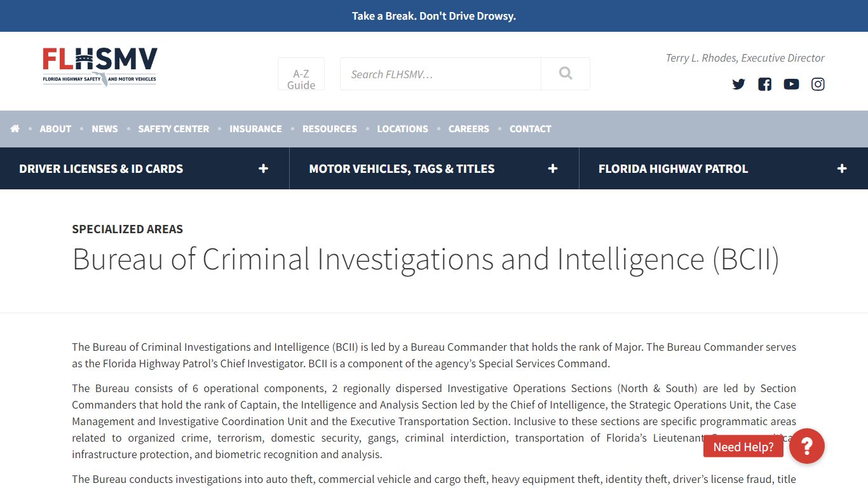The image size is (868, 488).
Task: Expand Motor Vehicles, Tags & Titles plus icon
Action: (x=553, y=168)
